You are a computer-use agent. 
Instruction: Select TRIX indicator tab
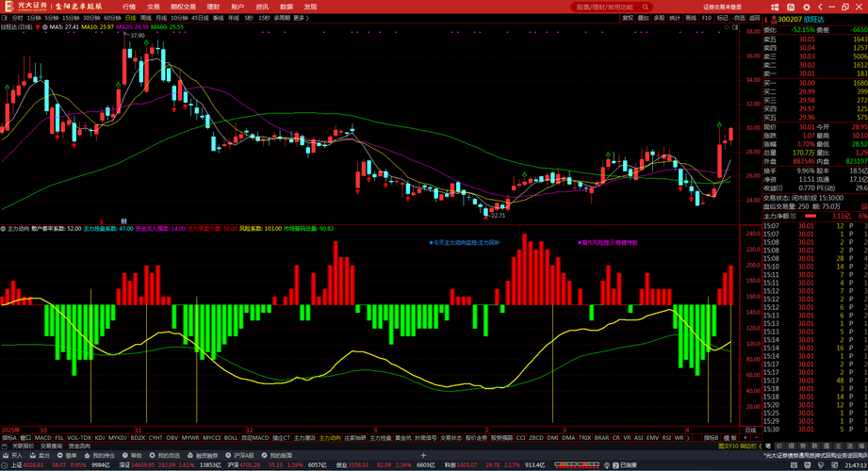584,438
